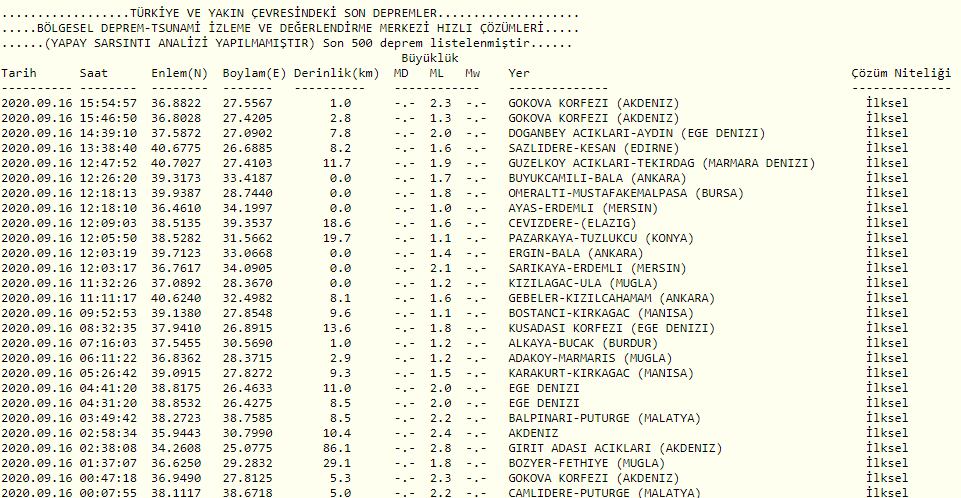The width and height of the screenshot is (961, 498).
Task: Click the Yer column header
Action: click(519, 73)
